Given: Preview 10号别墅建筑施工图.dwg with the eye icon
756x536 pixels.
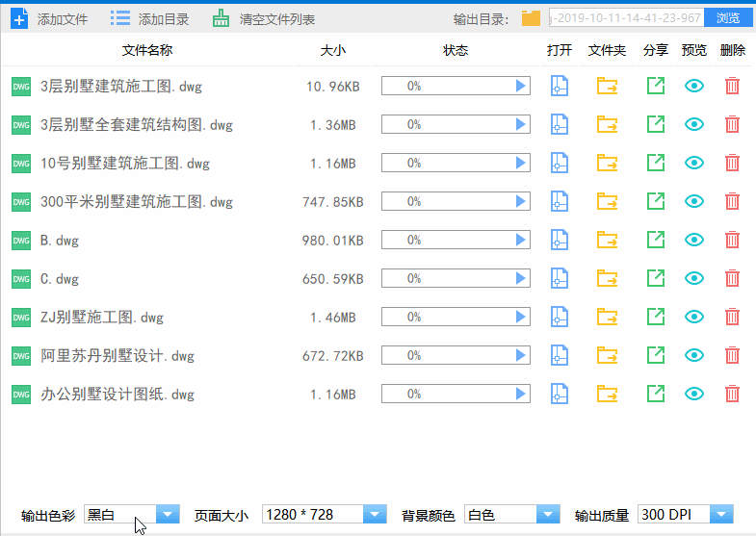Looking at the screenshot, I should (694, 164).
